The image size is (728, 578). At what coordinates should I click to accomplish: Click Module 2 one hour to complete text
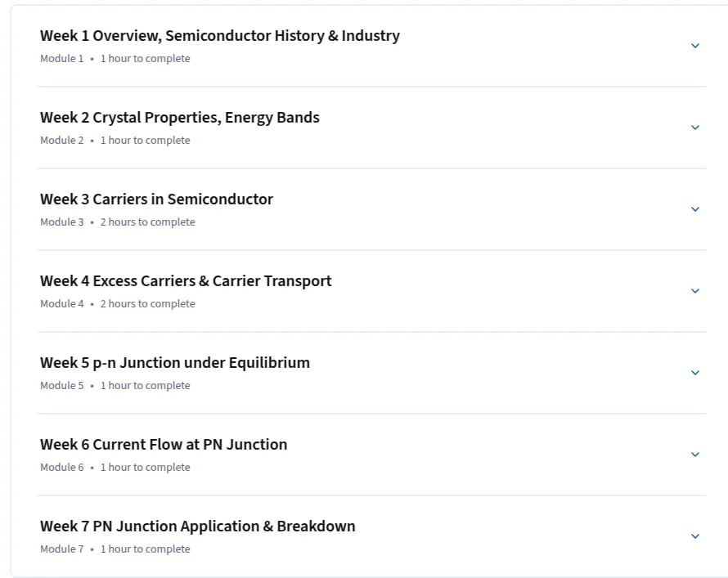pos(115,140)
